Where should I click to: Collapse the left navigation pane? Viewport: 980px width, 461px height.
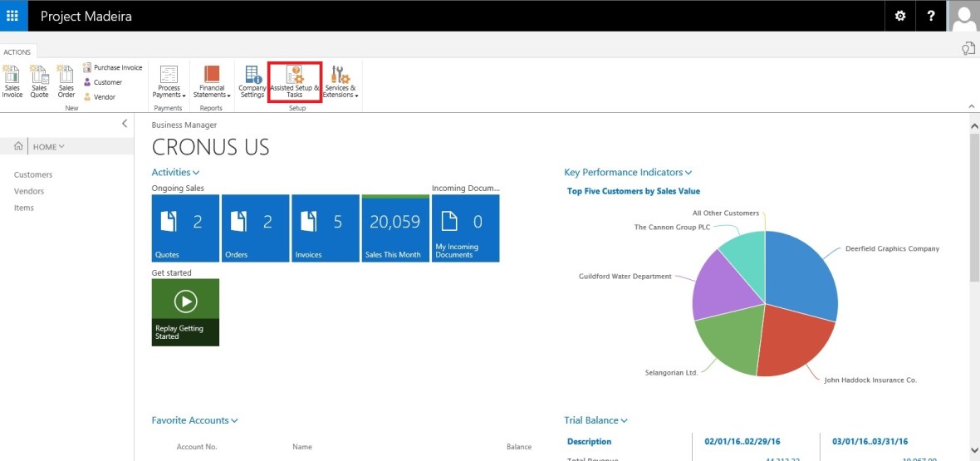tap(125, 124)
